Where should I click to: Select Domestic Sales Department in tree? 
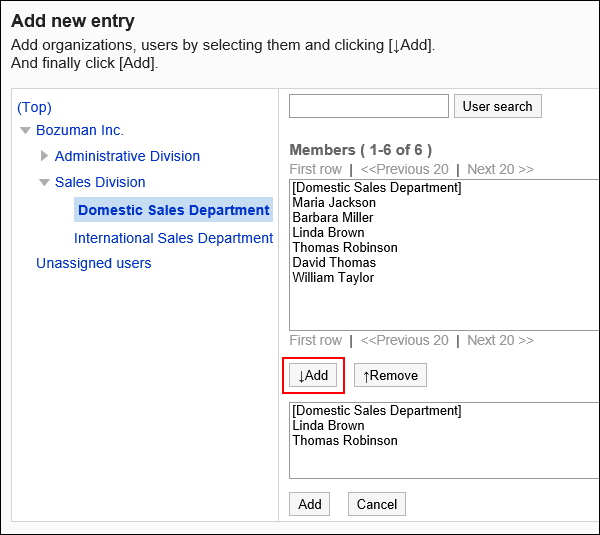coord(173,210)
